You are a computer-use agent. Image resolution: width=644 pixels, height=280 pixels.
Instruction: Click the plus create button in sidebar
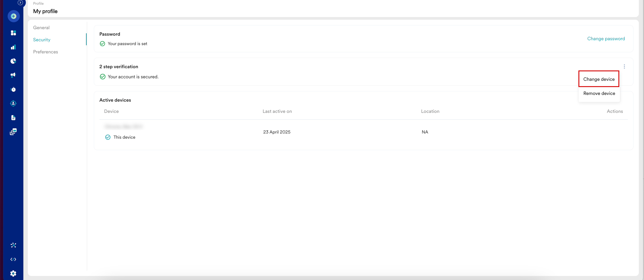pyautogui.click(x=13, y=16)
